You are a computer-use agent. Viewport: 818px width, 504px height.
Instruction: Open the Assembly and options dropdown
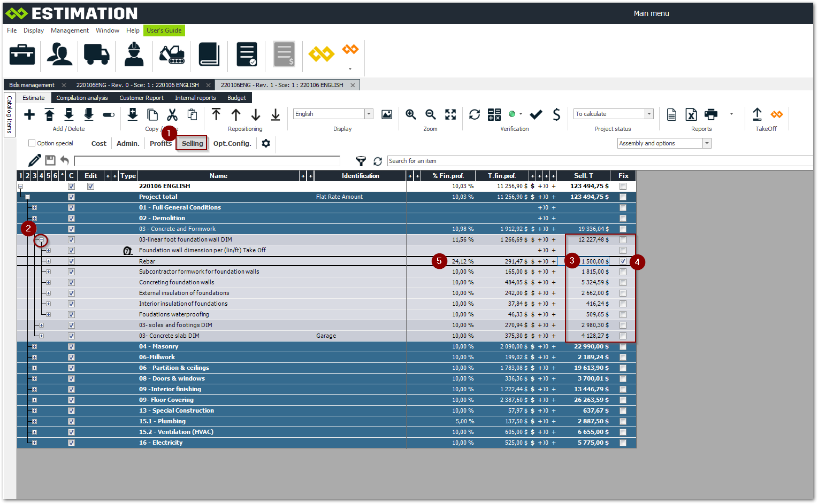coord(707,143)
